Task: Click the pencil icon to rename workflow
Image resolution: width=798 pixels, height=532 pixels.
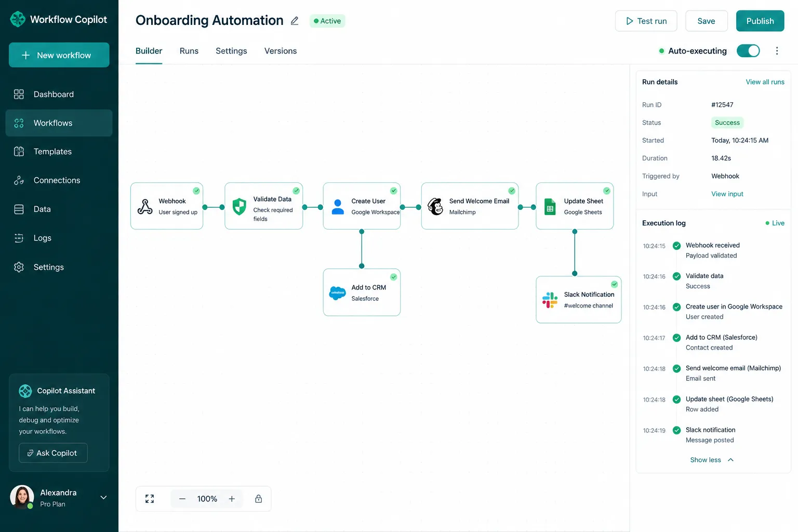Action: [x=295, y=21]
